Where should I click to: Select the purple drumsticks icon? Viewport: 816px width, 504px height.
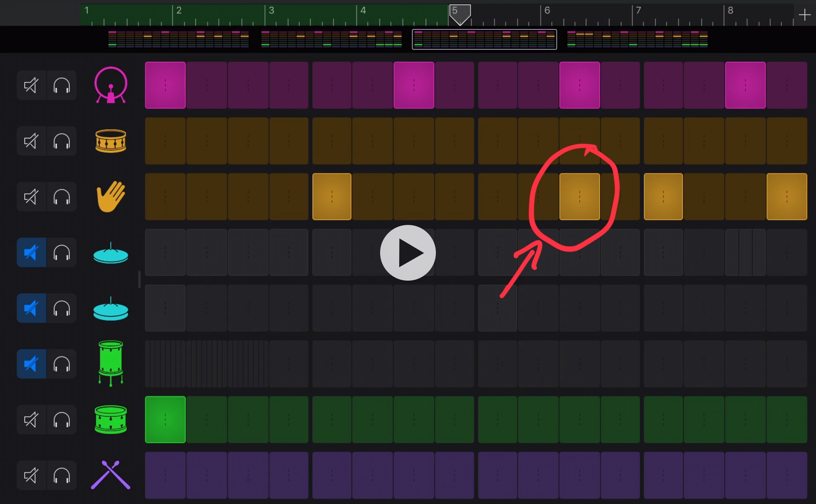[x=111, y=475]
